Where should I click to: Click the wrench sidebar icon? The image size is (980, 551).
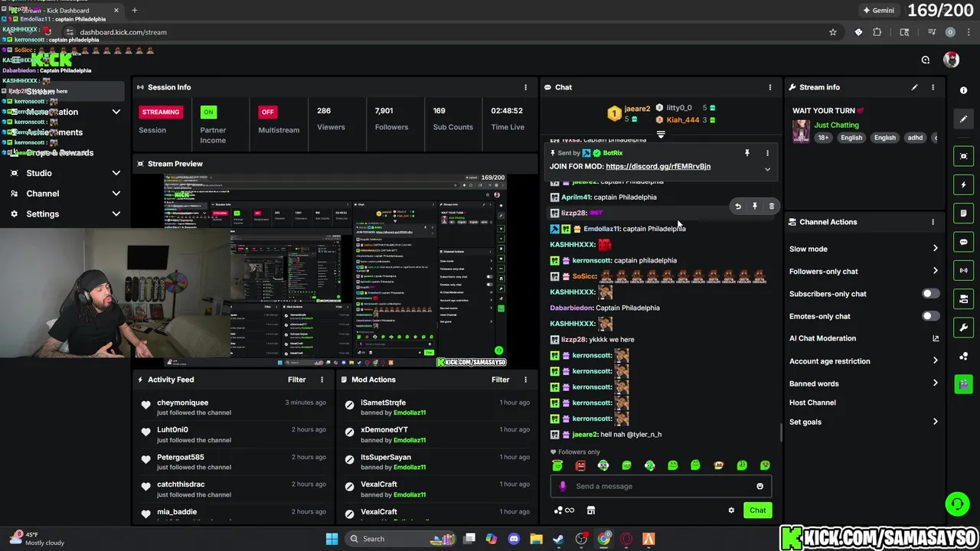964,328
